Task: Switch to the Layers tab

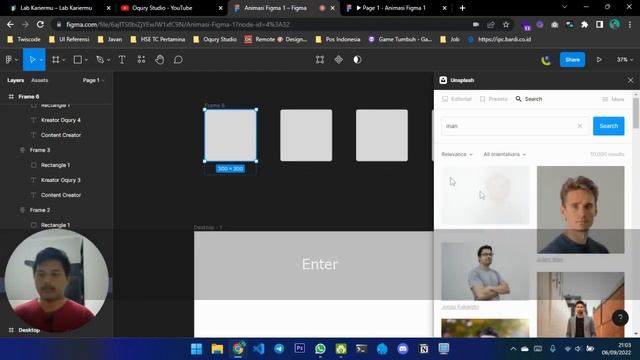Action: point(16,80)
